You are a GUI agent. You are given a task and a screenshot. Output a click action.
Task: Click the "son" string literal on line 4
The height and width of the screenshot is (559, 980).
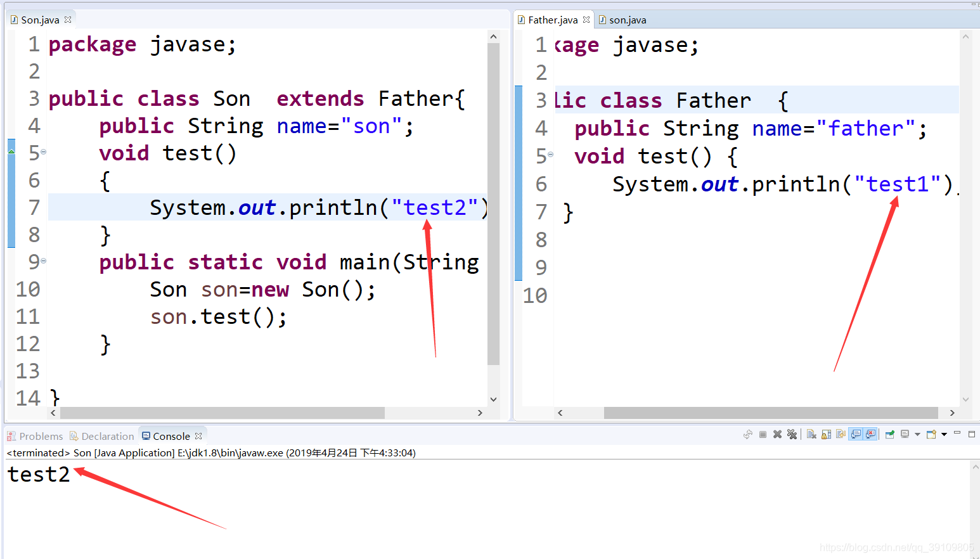point(371,126)
